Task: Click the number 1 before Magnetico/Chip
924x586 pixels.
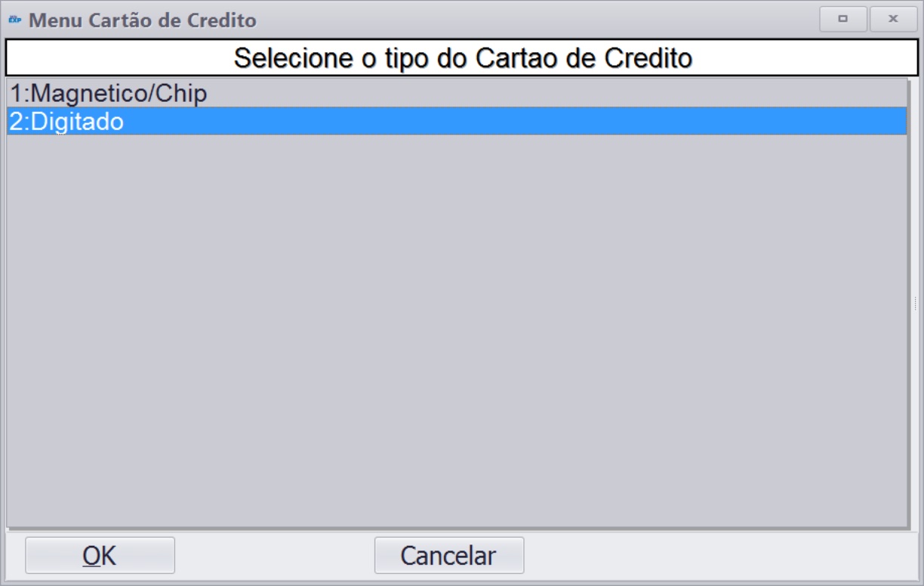Action: [15, 94]
